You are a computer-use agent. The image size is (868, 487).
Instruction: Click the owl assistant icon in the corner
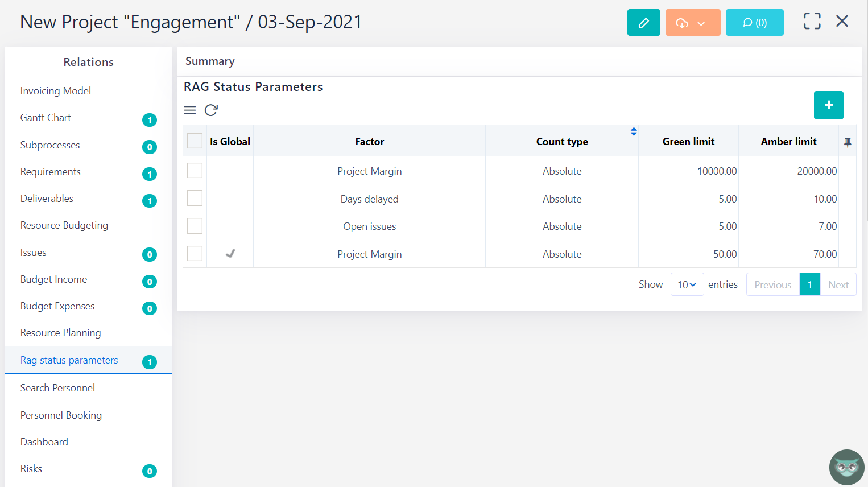[846, 467]
